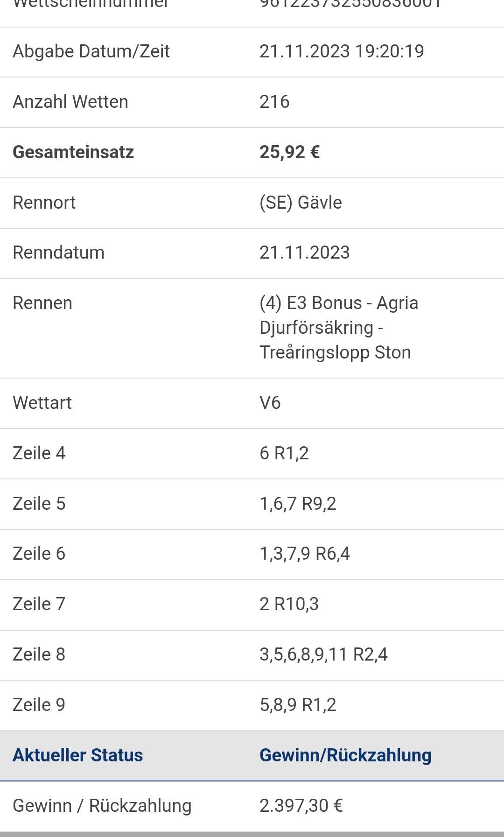Click the Renndatum value 21.11.2023
Viewport: 504px width, 837px height.
[304, 253]
